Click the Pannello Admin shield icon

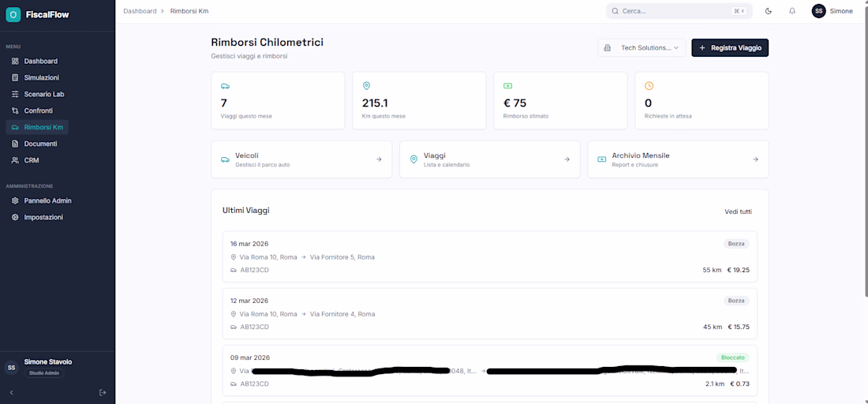pos(16,200)
